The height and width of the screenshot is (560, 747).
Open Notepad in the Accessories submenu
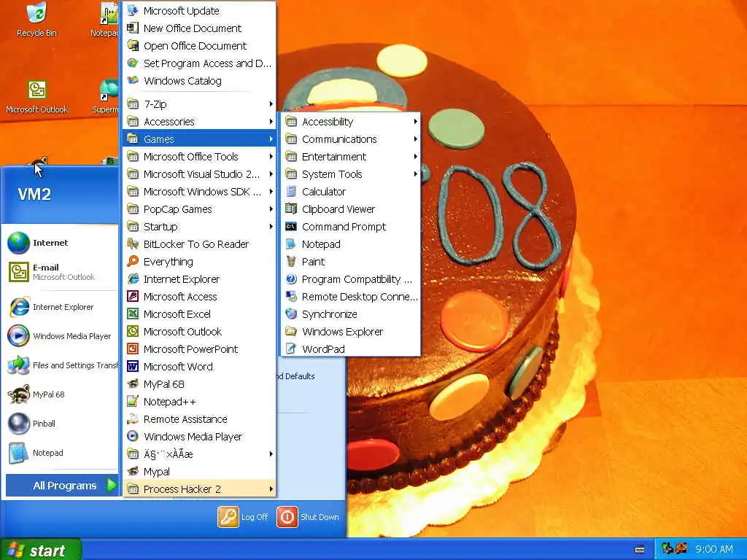(x=351, y=244)
